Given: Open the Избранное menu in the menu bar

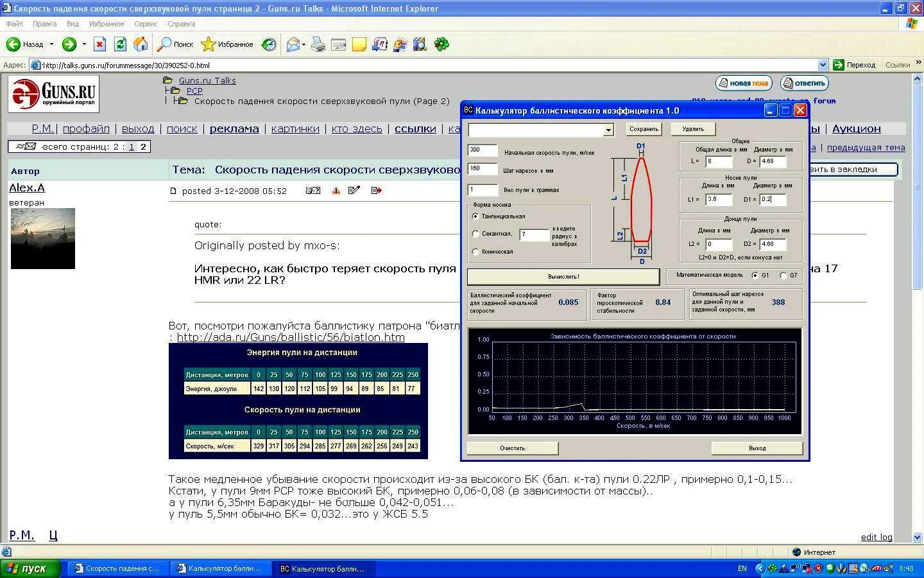Looking at the screenshot, I should [x=107, y=24].
